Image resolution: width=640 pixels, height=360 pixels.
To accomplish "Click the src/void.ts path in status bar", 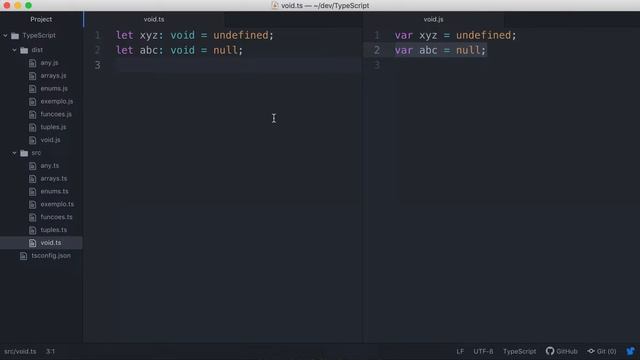I will (20, 351).
